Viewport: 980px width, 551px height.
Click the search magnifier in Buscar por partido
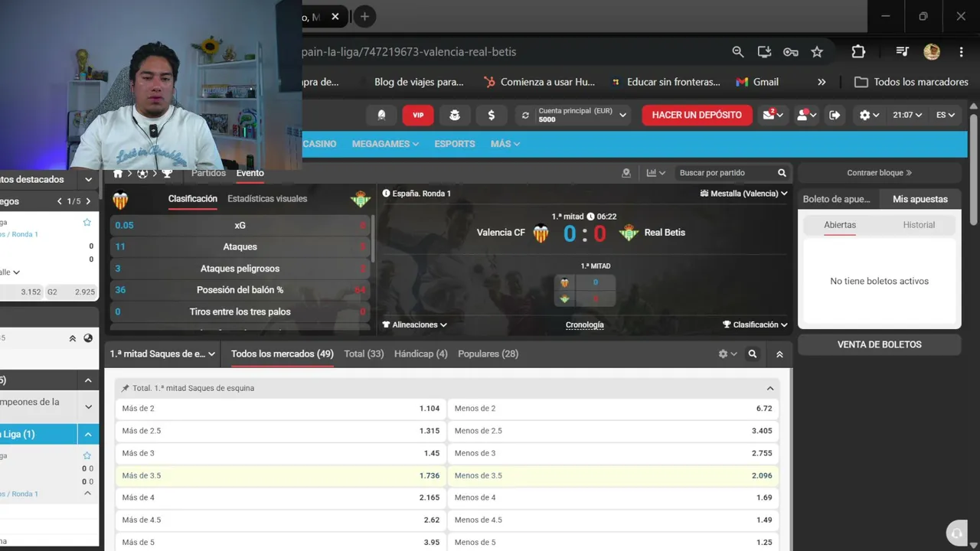[782, 173]
